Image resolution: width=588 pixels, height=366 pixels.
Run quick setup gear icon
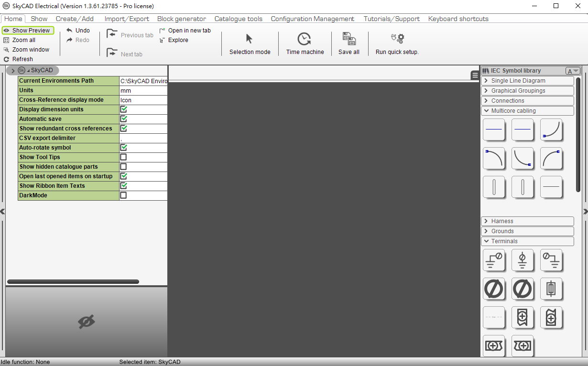tap(397, 39)
